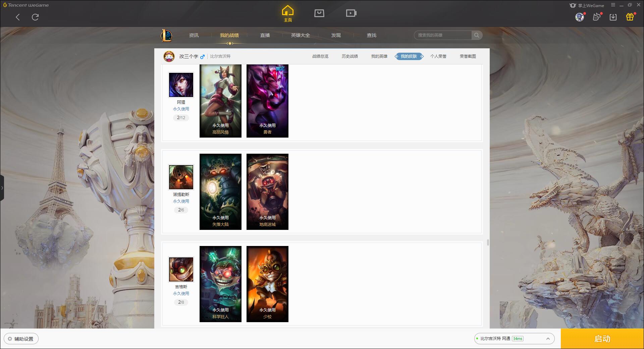This screenshot has width=644, height=349.
Task: Click the search magnifier button
Action: (477, 35)
